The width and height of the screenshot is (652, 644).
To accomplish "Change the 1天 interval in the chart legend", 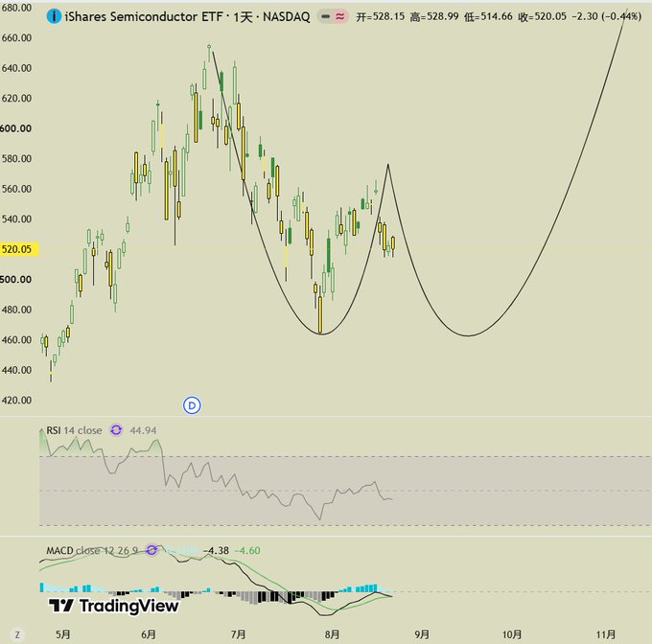I will [x=243, y=17].
